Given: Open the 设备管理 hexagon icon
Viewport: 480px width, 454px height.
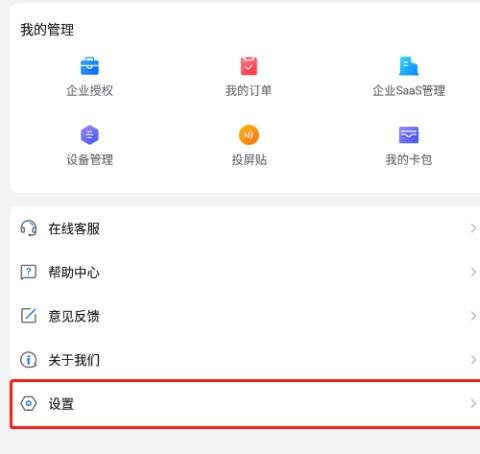Looking at the screenshot, I should [x=90, y=135].
